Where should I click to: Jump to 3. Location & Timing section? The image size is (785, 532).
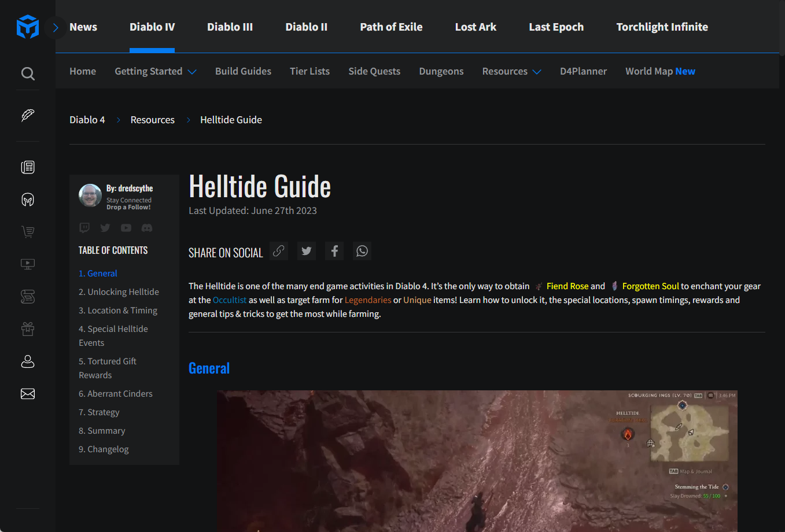118,311
